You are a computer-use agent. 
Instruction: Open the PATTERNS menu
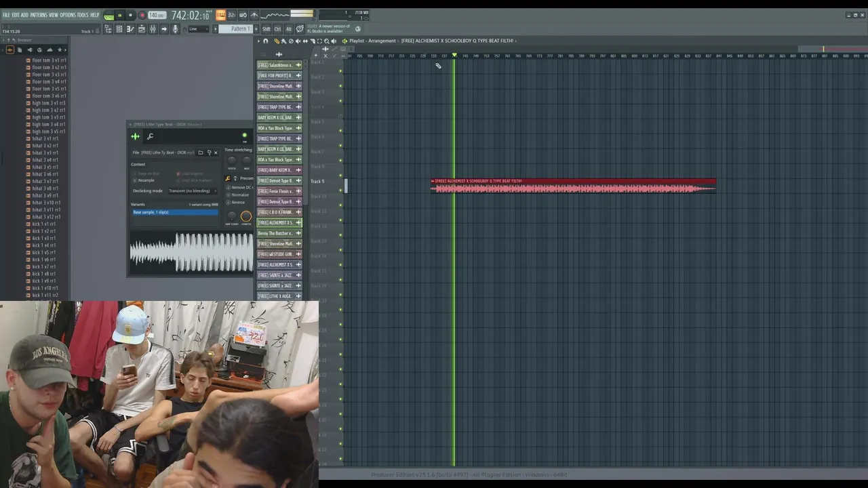click(39, 15)
